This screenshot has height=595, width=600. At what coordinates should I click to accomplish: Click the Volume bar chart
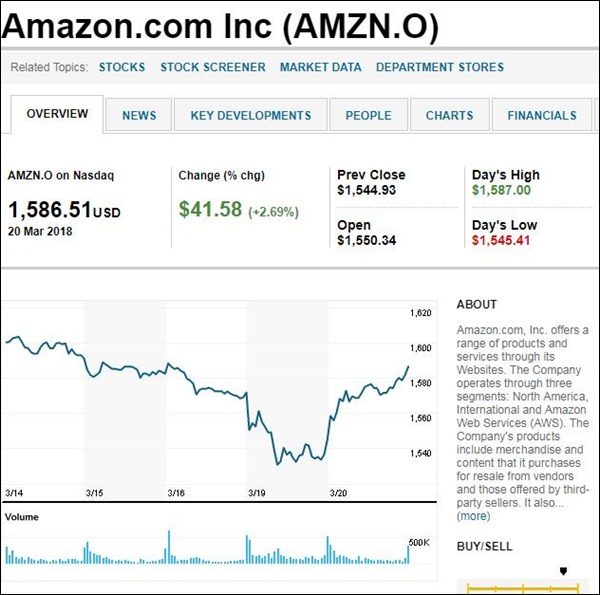coord(205,550)
